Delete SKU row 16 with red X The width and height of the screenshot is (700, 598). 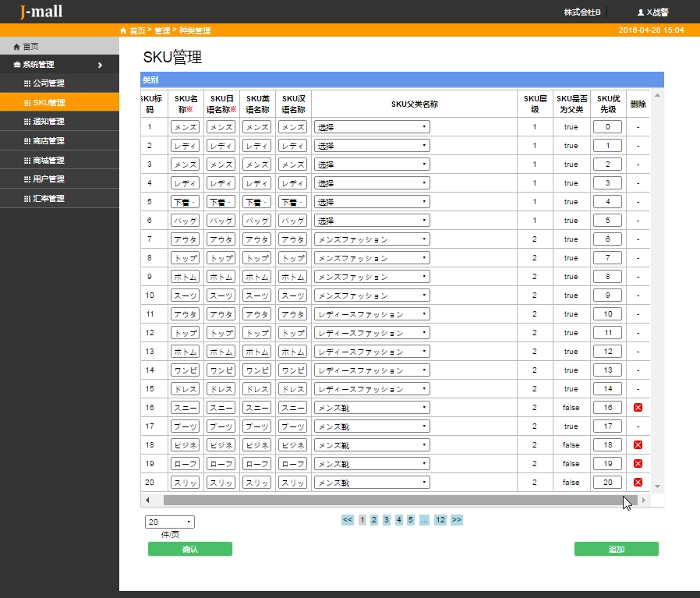[x=638, y=408]
